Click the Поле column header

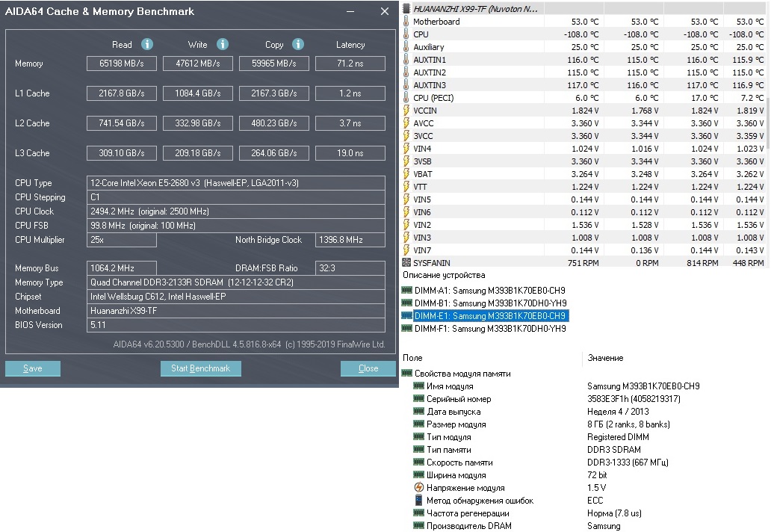coord(412,358)
